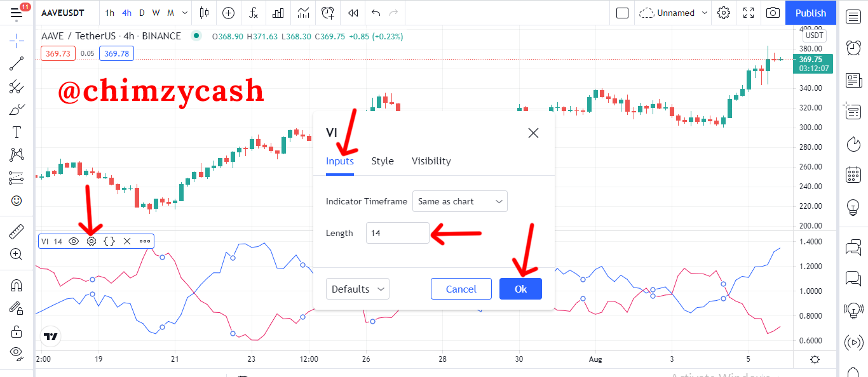
Task: Select the text annotation tool
Action: tap(17, 132)
